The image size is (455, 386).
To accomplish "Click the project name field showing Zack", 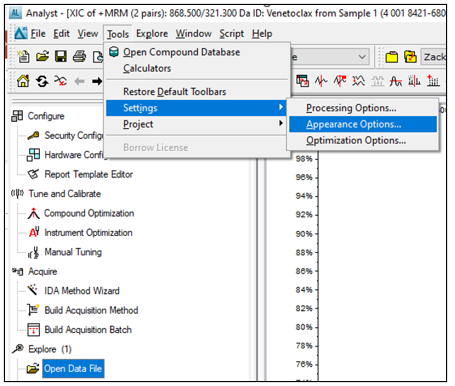I will click(433, 57).
